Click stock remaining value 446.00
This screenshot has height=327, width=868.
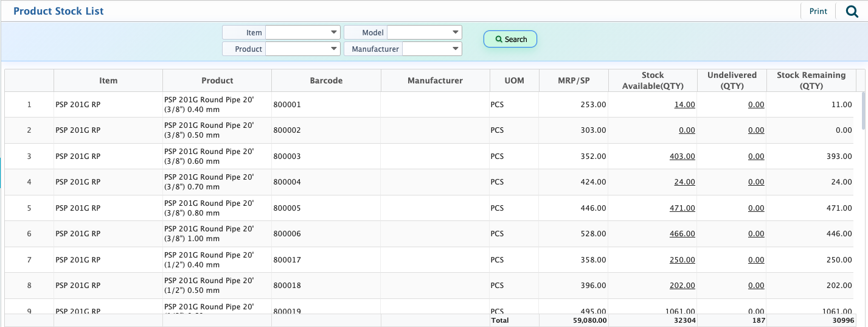(839, 234)
